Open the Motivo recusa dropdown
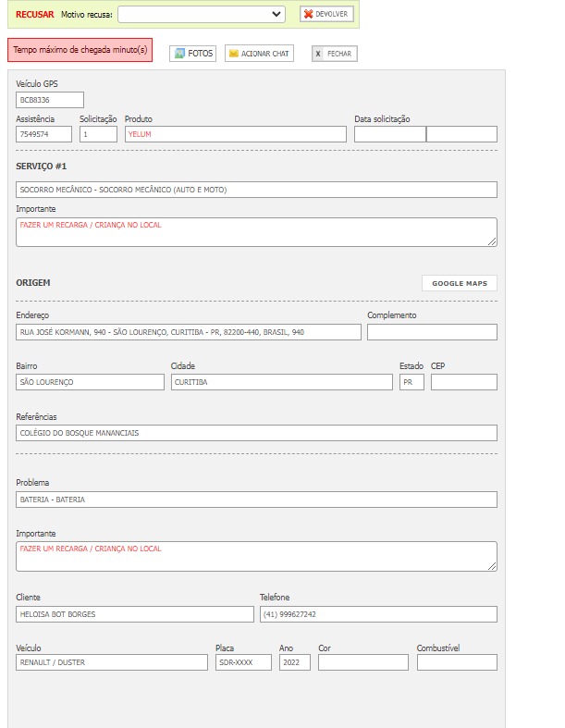 (202, 15)
